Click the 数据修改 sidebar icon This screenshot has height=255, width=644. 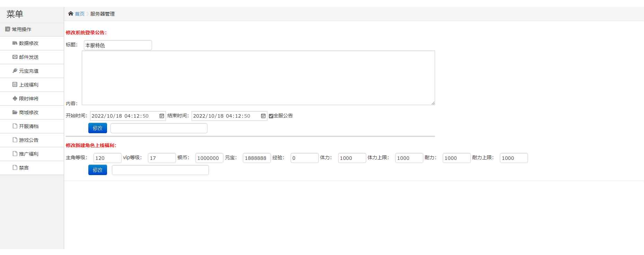pyautogui.click(x=15, y=43)
